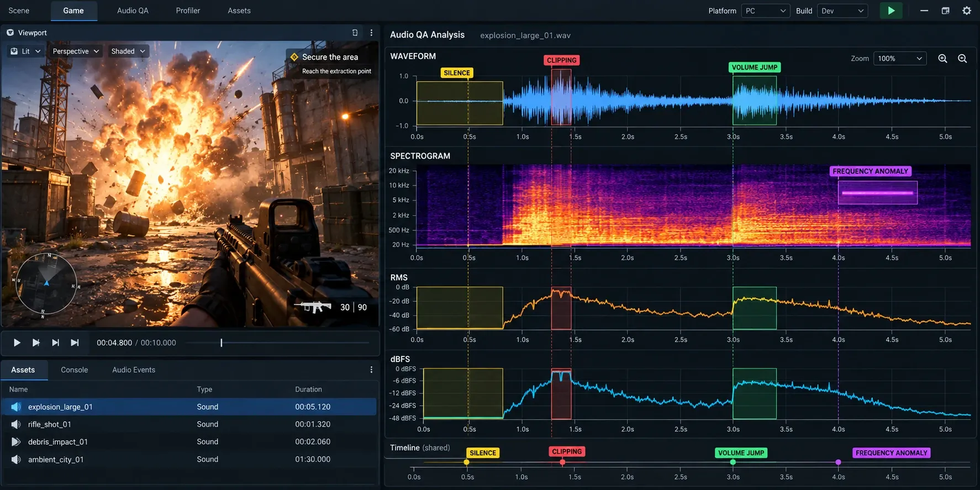Toggle speaker icon for rifle_shot_01
Viewport: 980px width, 490px height.
pyautogui.click(x=16, y=424)
